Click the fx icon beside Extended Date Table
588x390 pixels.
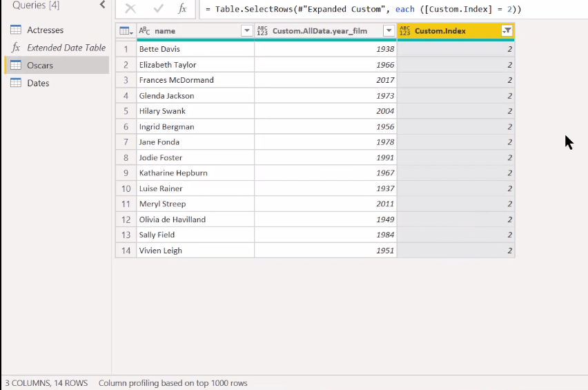[x=16, y=47]
